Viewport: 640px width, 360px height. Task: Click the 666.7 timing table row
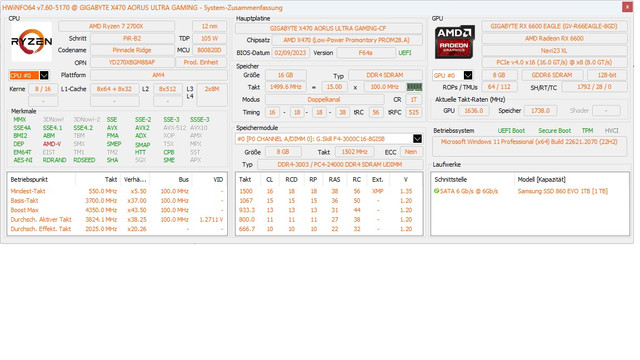click(x=329, y=229)
